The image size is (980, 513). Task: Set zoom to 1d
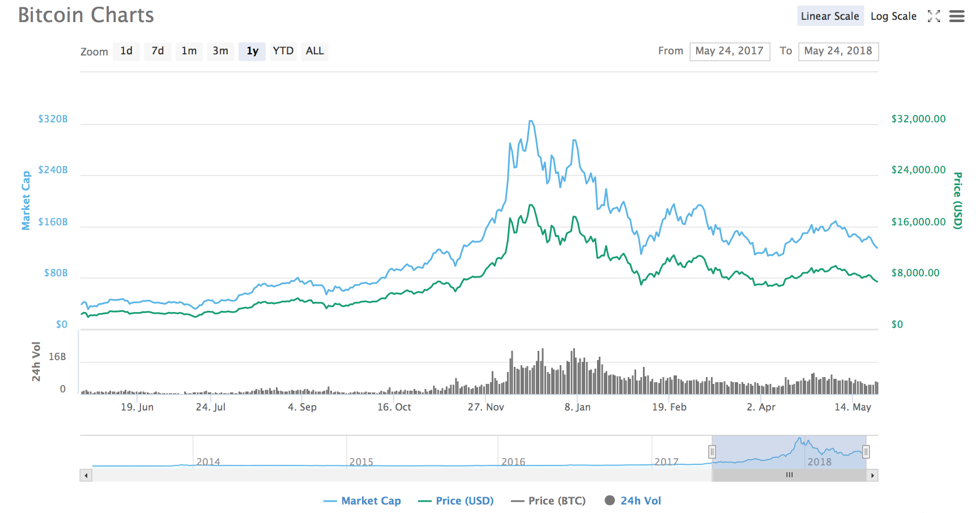(126, 51)
